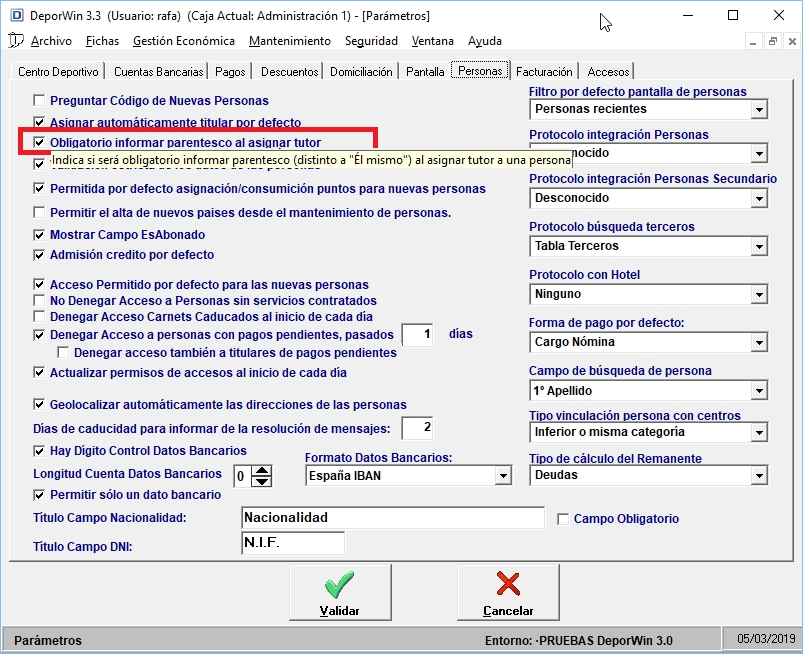Select the Personas tab
The height and width of the screenshot is (655, 804).
[480, 71]
